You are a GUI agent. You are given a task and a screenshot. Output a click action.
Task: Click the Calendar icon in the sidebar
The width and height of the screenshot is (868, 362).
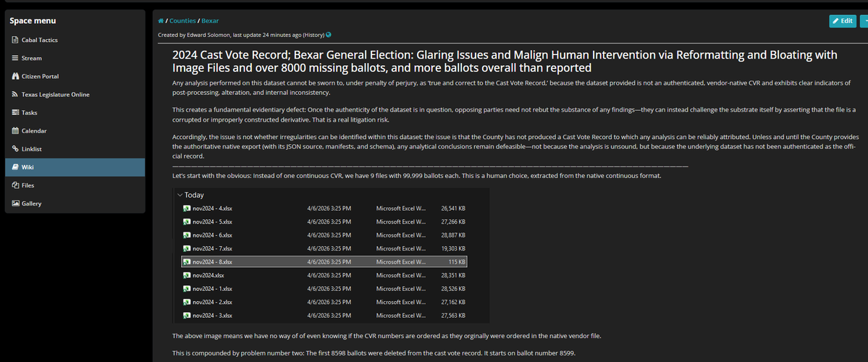[15, 130]
